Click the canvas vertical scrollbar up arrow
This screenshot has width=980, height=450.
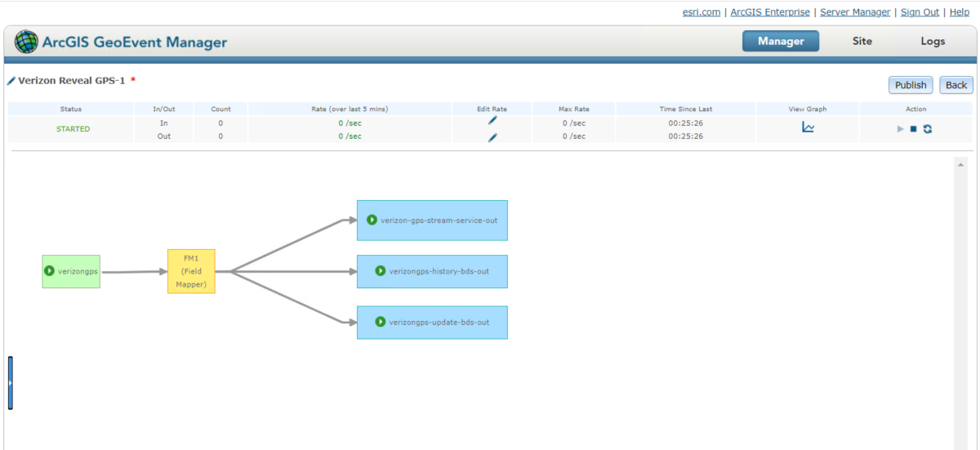pyautogui.click(x=960, y=164)
